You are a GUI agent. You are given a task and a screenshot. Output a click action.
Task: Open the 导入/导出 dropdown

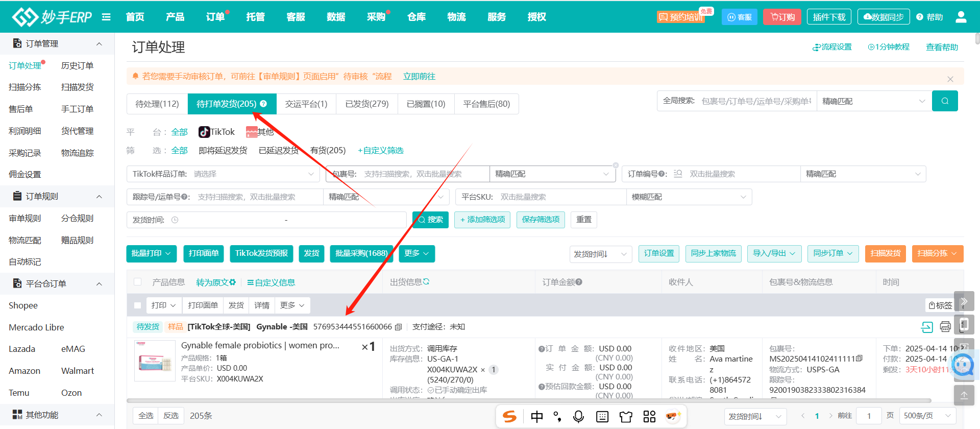pyautogui.click(x=774, y=253)
